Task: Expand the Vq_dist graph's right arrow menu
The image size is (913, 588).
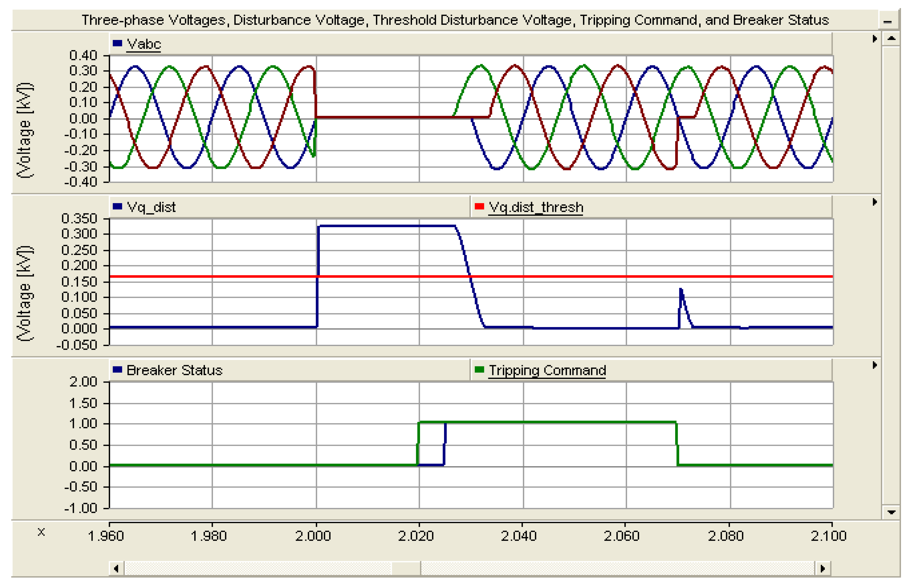Action: tap(874, 201)
